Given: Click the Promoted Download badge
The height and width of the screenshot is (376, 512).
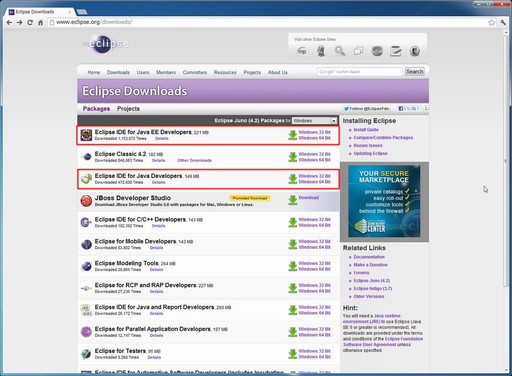Looking at the screenshot, I should click(x=250, y=198).
